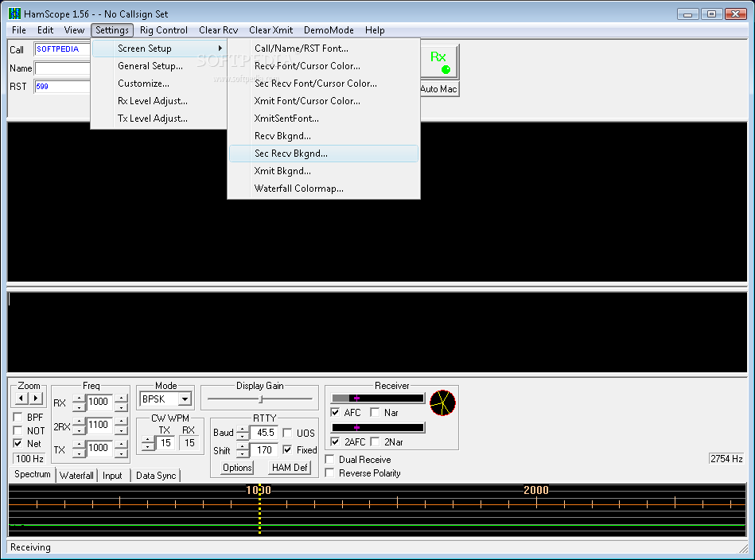This screenshot has width=755, height=560.
Task: Disable the AFC checkbox
Action: click(335, 412)
